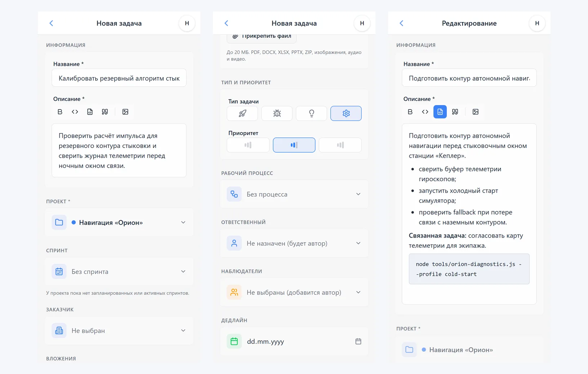Open Не выбран customer dropdown

coord(119,330)
